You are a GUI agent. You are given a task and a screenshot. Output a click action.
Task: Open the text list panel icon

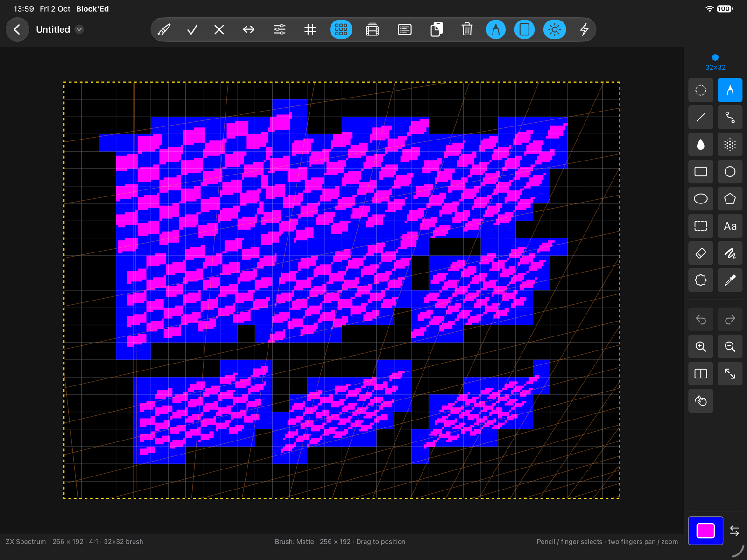(405, 29)
